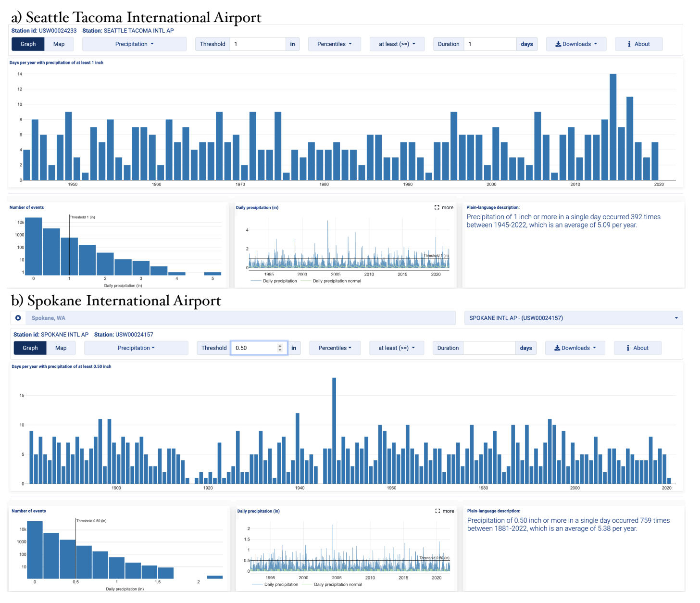Toggle Daily precipitation normal legend in Seattle chart

337,281
